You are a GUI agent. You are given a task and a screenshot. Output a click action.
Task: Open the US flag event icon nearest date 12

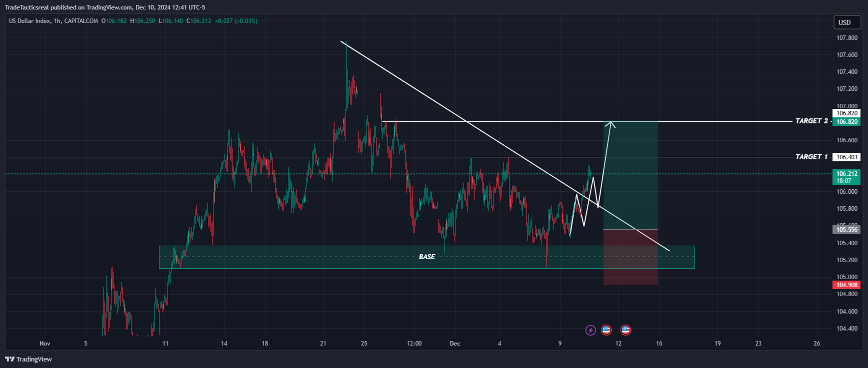pos(625,330)
